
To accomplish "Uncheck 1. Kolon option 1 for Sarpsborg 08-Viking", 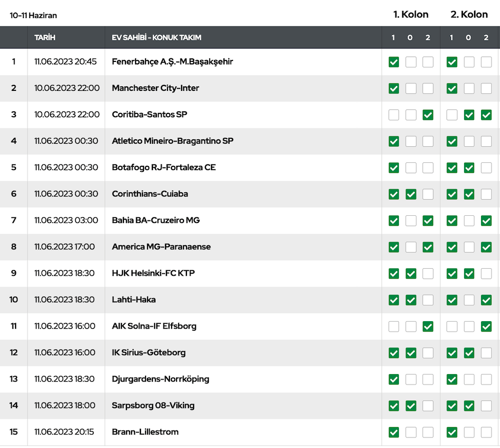I will (394, 406).
